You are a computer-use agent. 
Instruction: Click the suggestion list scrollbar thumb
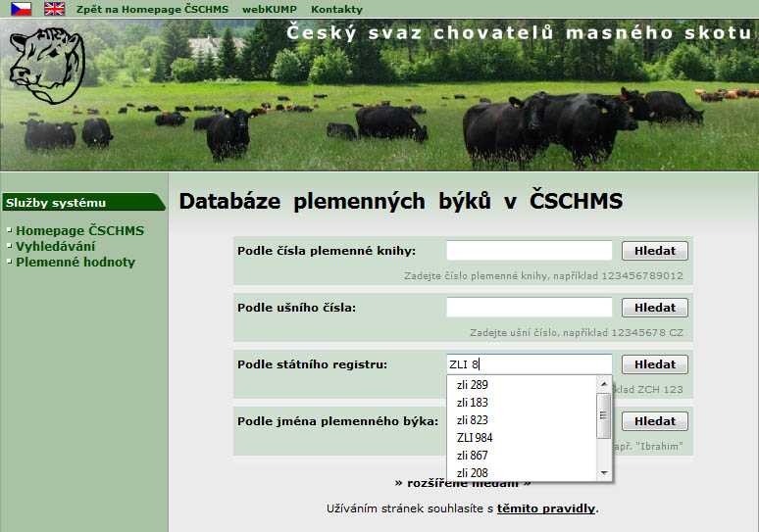tap(604, 415)
